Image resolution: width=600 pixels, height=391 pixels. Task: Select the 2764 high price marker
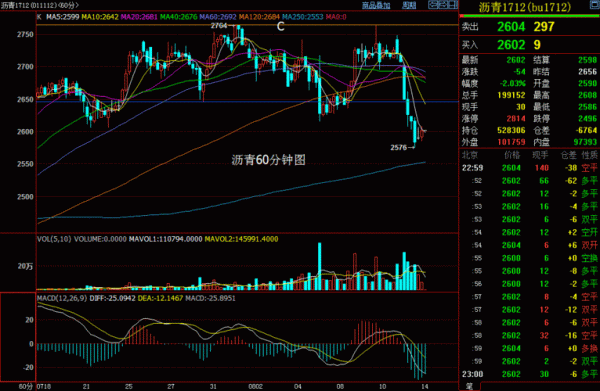click(219, 26)
